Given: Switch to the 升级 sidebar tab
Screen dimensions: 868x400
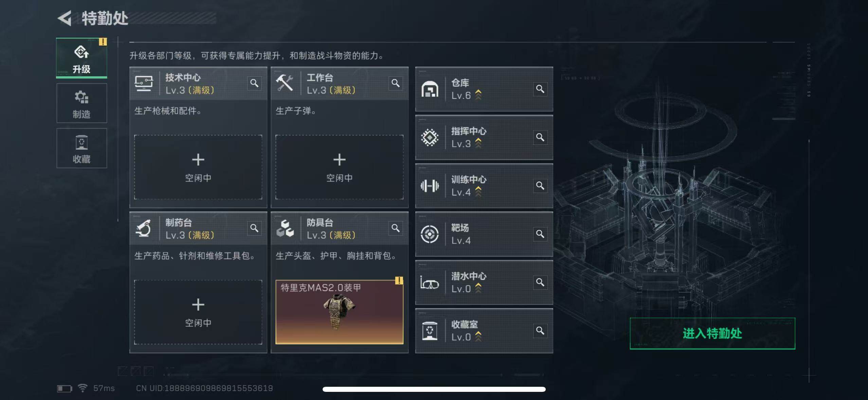Looking at the screenshot, I should click(x=82, y=58).
